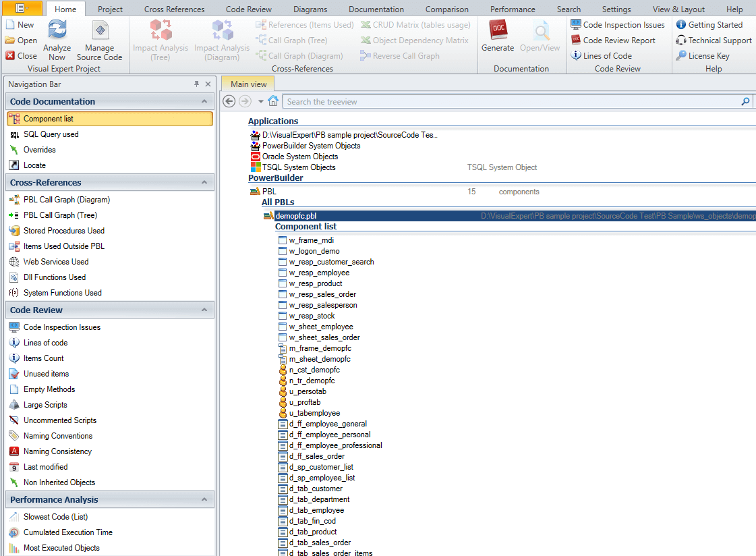This screenshot has width=756, height=556.
Task: Select demopfc.pbl in tree
Action: click(296, 216)
